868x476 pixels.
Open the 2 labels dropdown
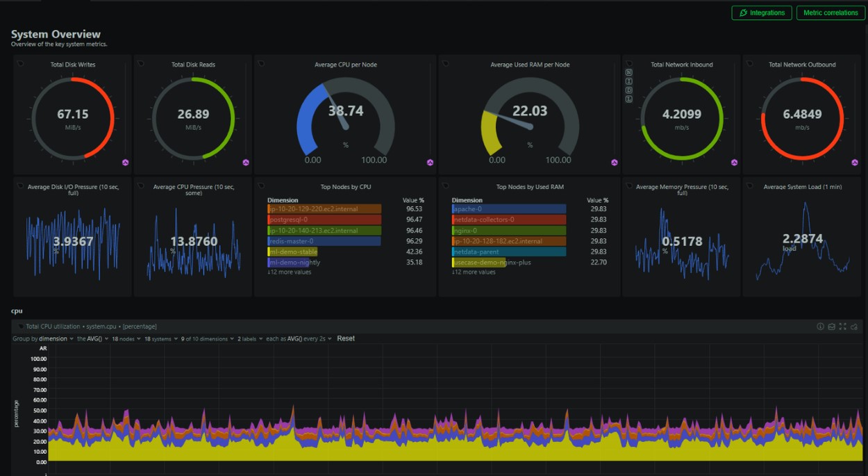[249, 339]
